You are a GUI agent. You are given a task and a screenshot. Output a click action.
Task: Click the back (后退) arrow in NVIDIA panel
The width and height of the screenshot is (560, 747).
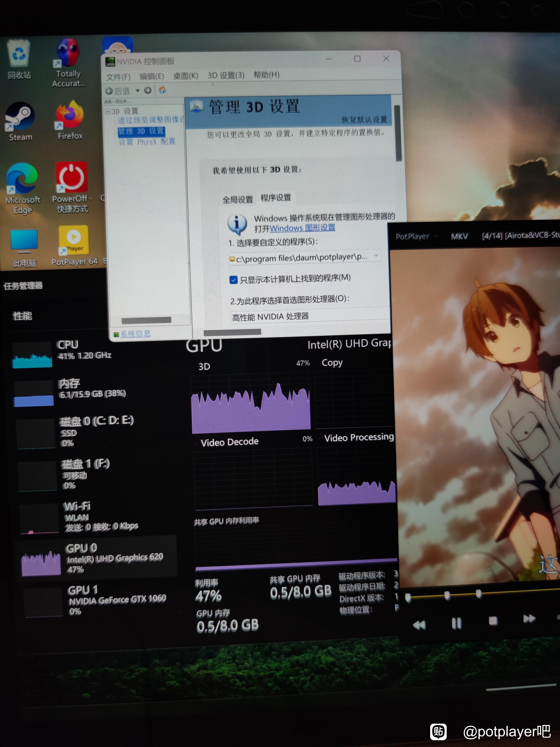tap(117, 91)
